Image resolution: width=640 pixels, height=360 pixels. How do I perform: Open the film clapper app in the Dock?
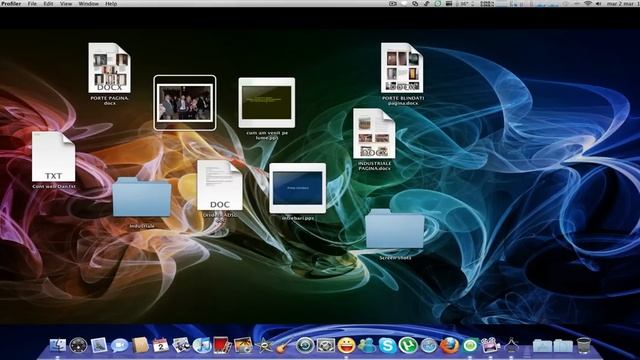490,346
